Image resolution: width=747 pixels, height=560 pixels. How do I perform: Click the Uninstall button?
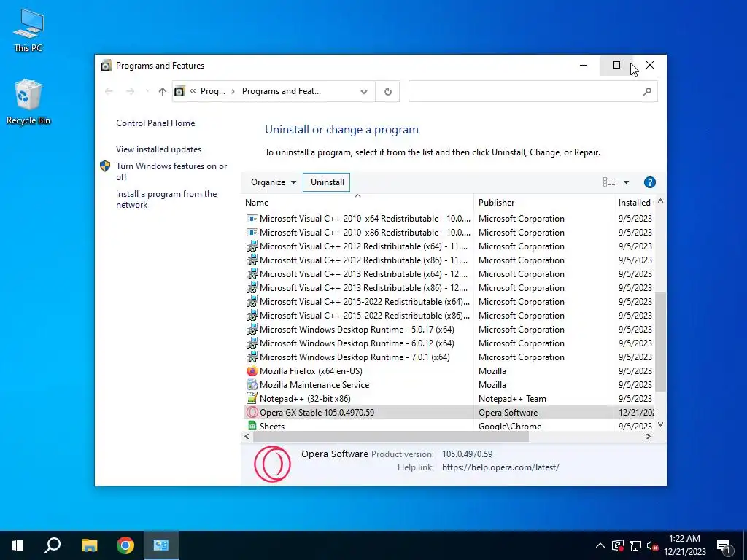pyautogui.click(x=327, y=182)
